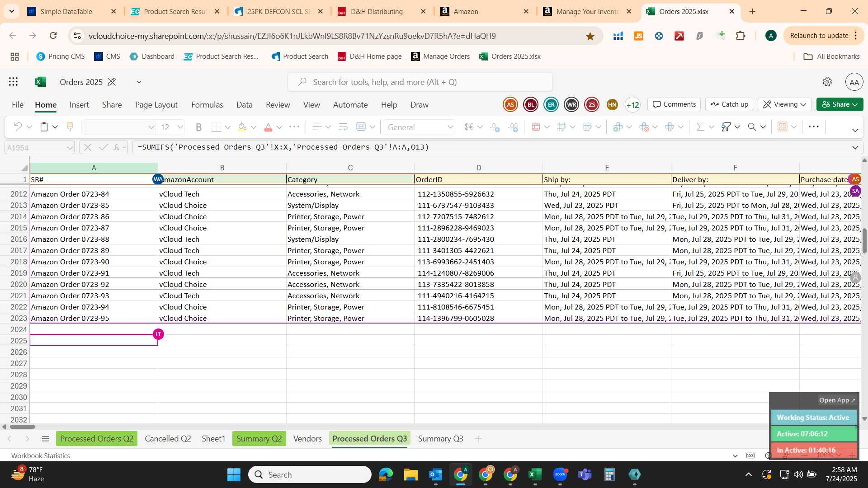Click the Delete cells icon
The image size is (868, 488).
644,127
